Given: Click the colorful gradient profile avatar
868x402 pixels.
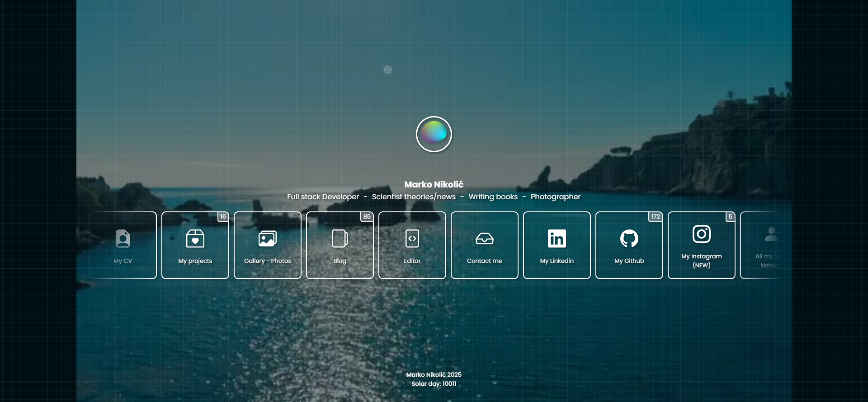Looking at the screenshot, I should click(434, 134).
